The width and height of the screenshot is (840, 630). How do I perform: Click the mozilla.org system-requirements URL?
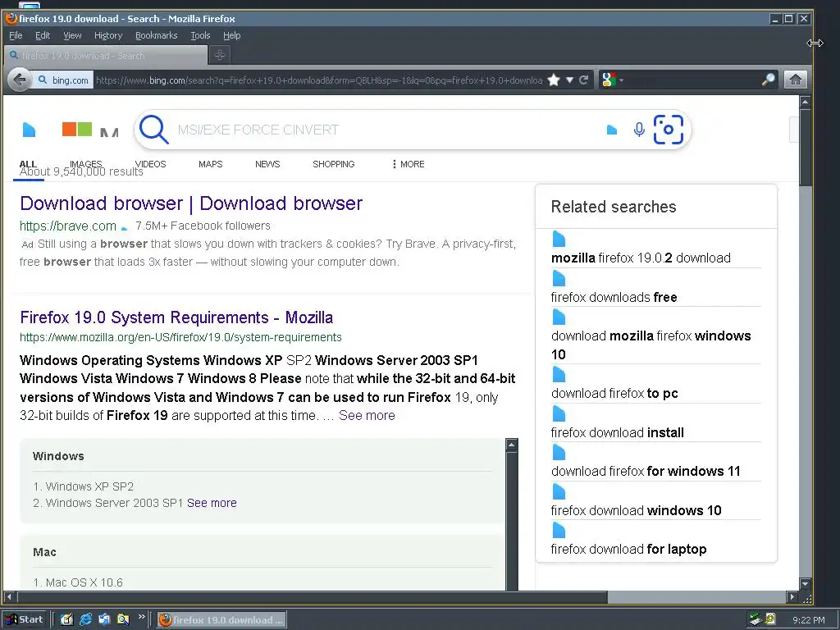(x=180, y=337)
